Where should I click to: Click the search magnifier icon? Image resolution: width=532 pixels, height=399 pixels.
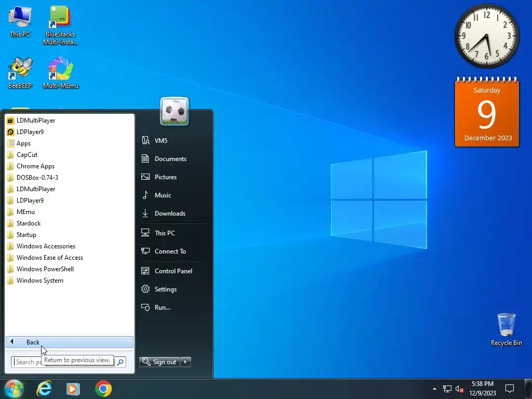tap(120, 362)
